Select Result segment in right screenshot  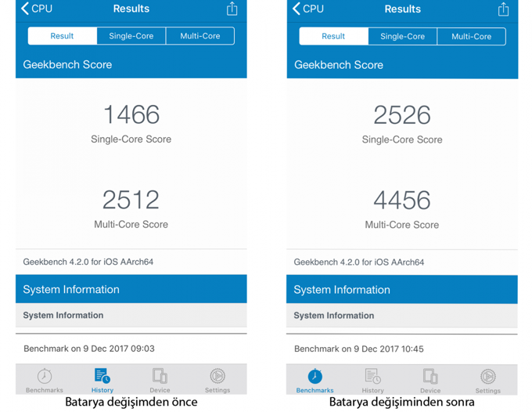[333, 37]
